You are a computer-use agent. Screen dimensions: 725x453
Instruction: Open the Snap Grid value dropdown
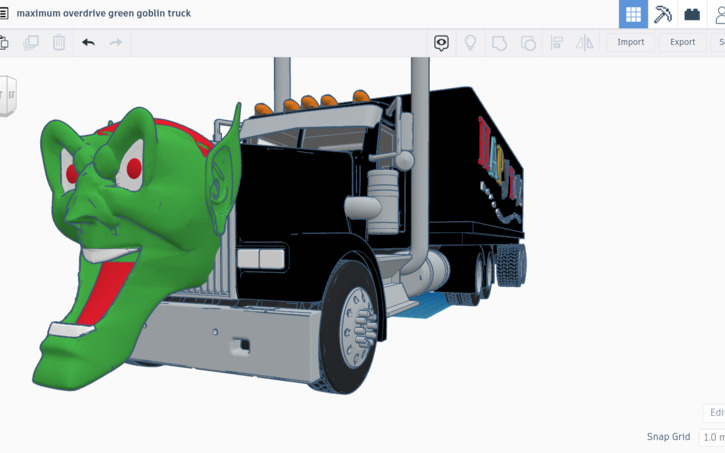712,437
